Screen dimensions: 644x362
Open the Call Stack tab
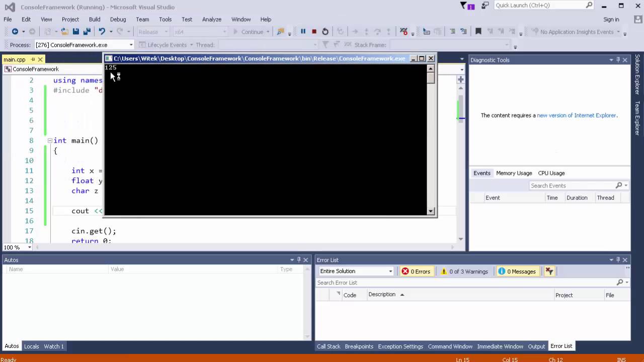point(329,346)
